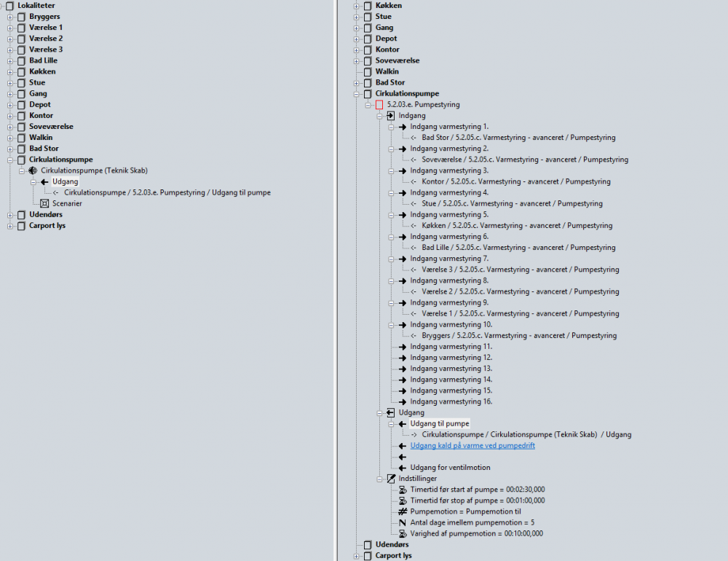The width and height of the screenshot is (728, 561).
Task: Collapse the Indstillinger section
Action: (379, 479)
